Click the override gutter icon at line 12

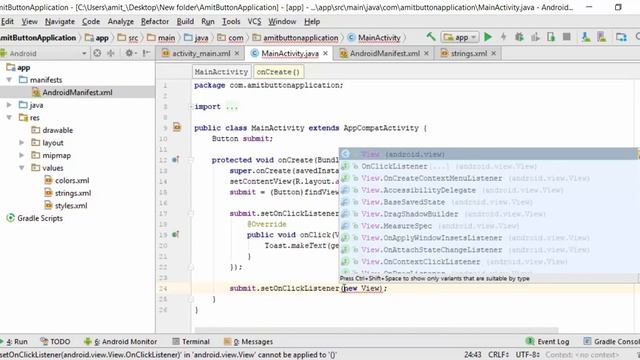[176, 160]
